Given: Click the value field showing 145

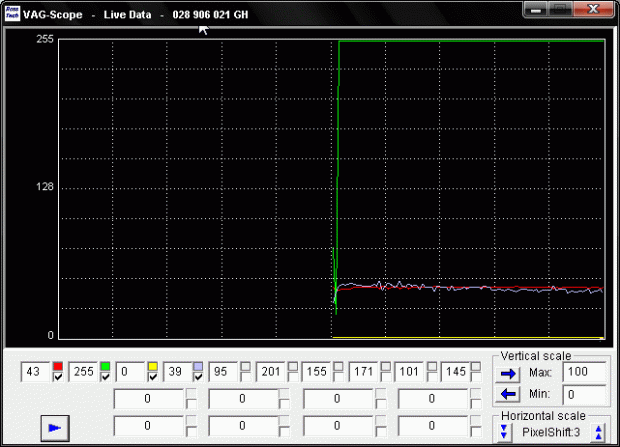Looking at the screenshot, I should coord(457,372).
